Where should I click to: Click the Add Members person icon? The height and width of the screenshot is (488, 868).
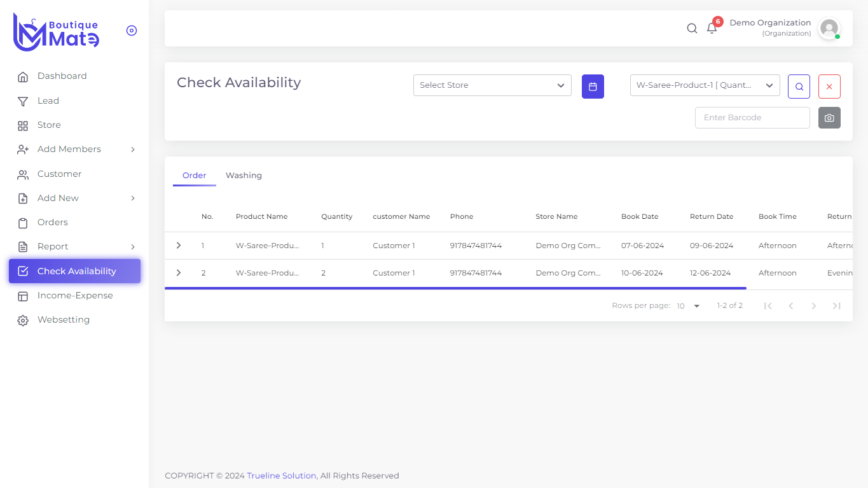[23, 150]
